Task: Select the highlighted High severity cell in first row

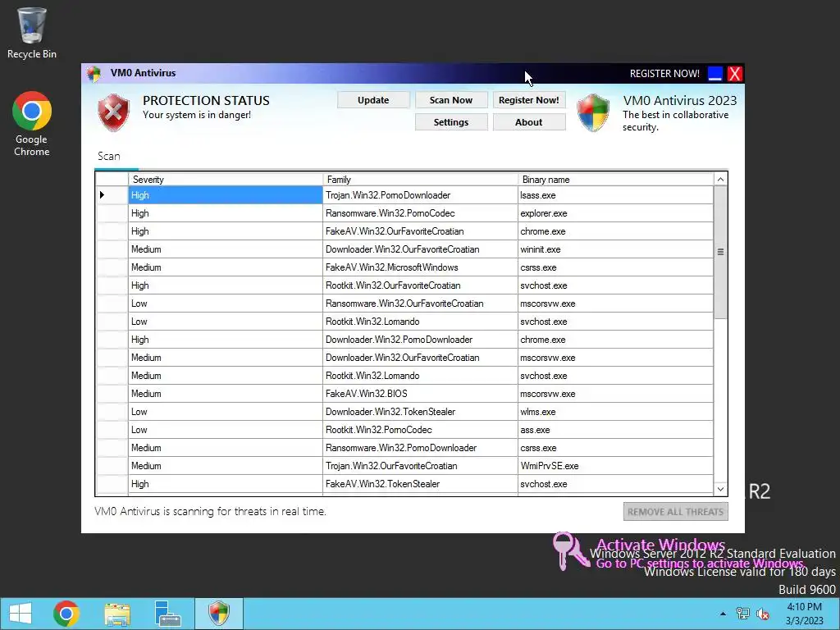Action: point(226,195)
